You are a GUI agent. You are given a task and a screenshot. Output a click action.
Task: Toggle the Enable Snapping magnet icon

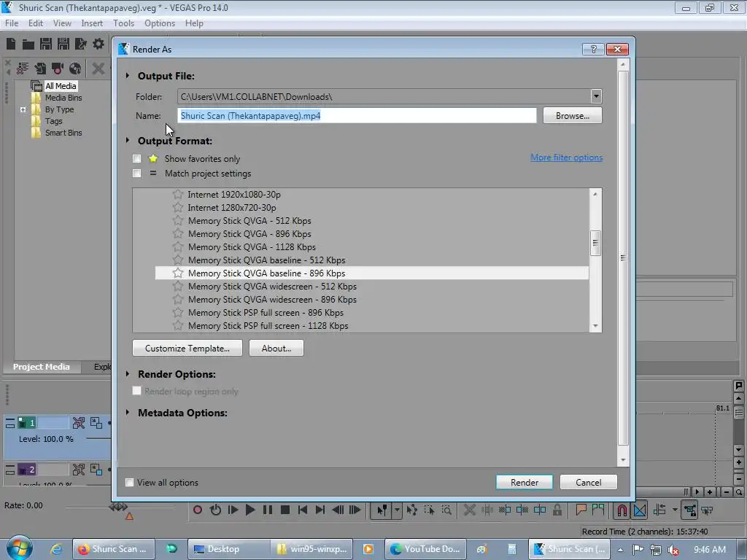(622, 510)
